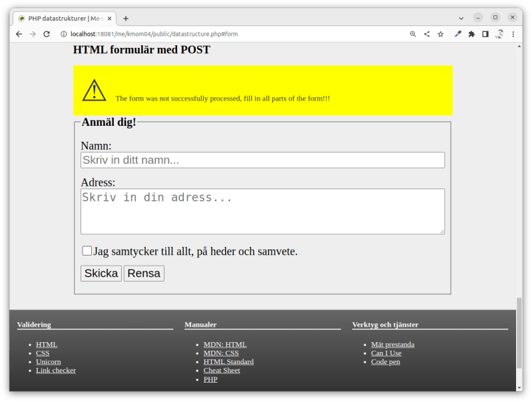532x402 pixels.
Task: Click the 'HTML formulär med POST' heading
Action: (x=142, y=50)
